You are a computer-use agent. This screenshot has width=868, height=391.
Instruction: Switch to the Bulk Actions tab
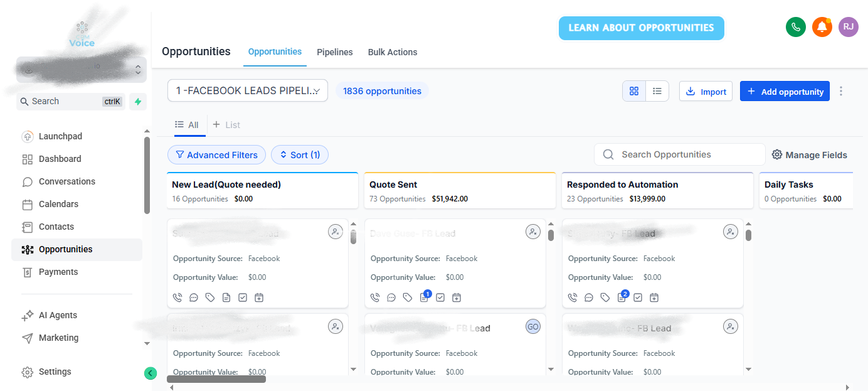[x=393, y=52]
